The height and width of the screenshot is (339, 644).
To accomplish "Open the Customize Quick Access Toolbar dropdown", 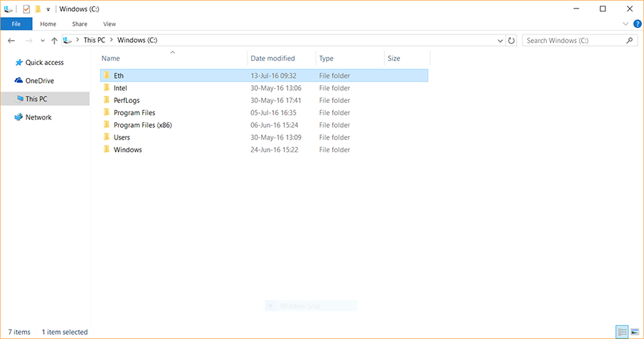I will coord(48,9).
